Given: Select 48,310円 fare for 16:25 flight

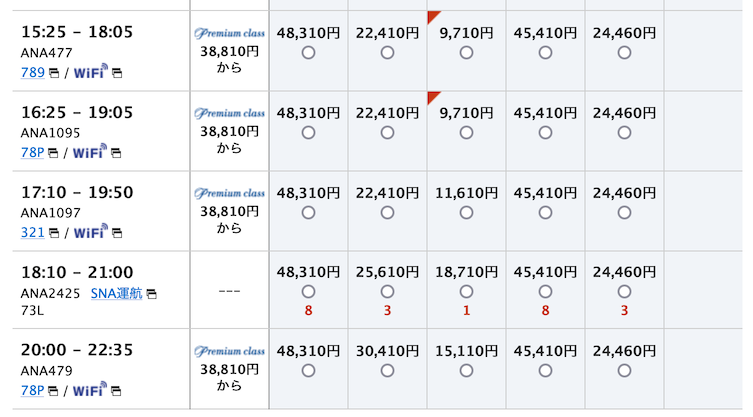Looking at the screenshot, I should tap(308, 133).
